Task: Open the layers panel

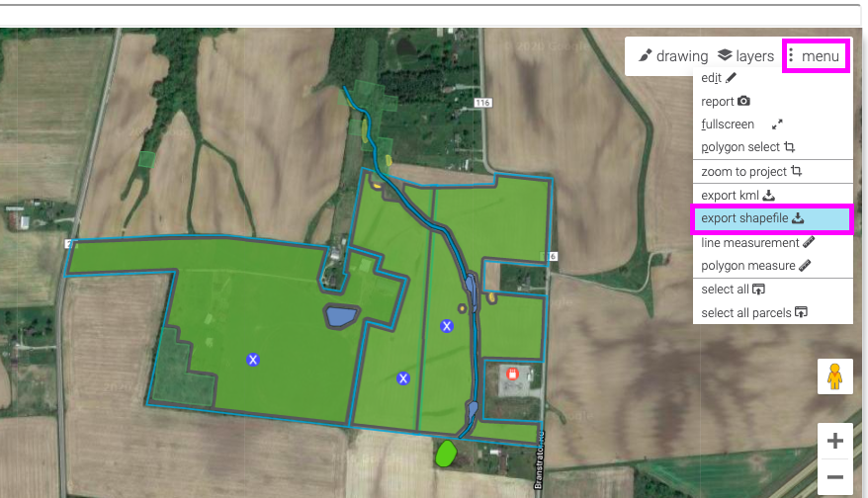Action: (745, 56)
